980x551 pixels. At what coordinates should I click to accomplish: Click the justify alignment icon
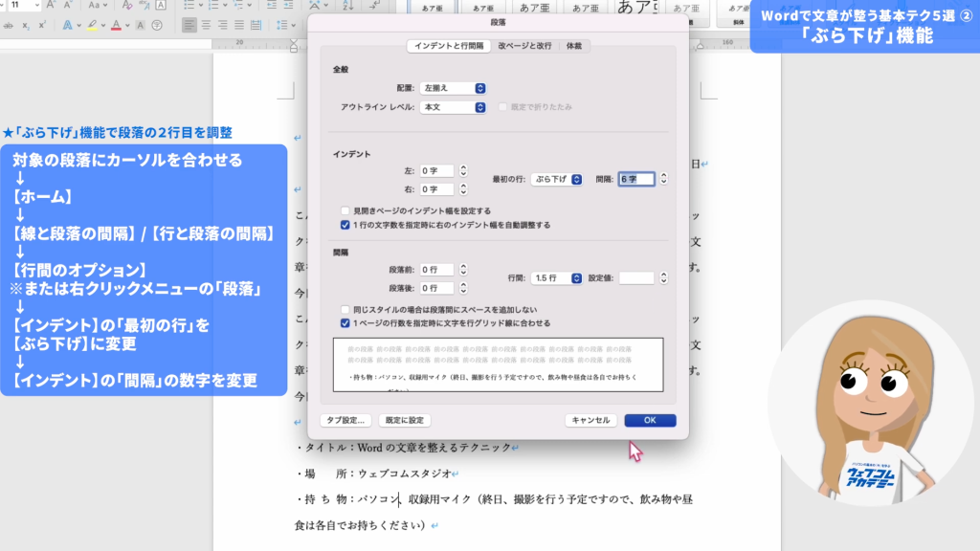pyautogui.click(x=238, y=25)
